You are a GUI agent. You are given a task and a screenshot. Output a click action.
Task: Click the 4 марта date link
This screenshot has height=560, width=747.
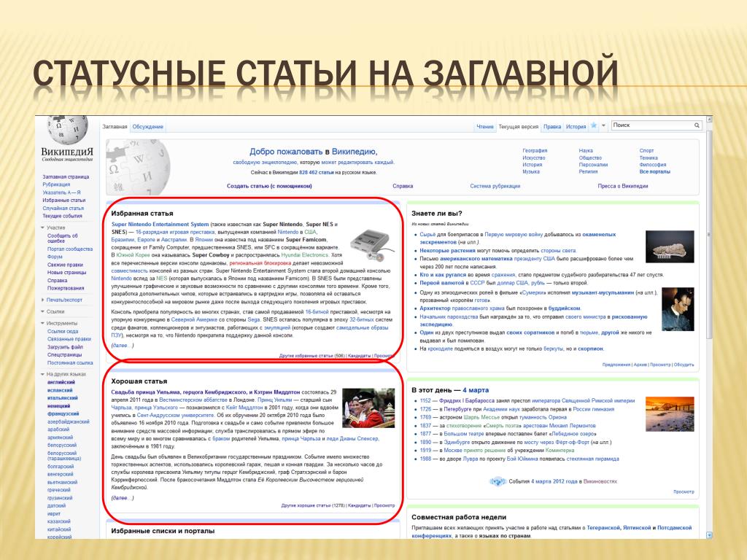[x=476, y=390]
